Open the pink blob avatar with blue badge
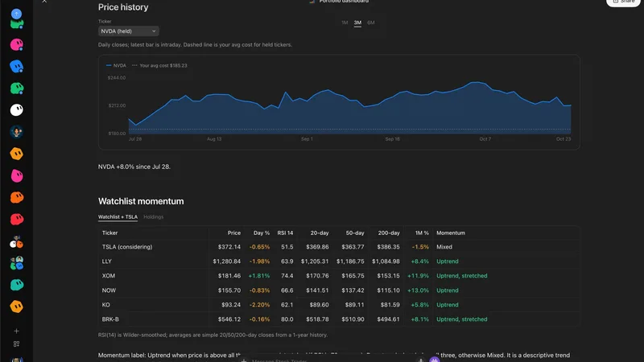Viewport: 644px width, 362px height. [x=16, y=44]
